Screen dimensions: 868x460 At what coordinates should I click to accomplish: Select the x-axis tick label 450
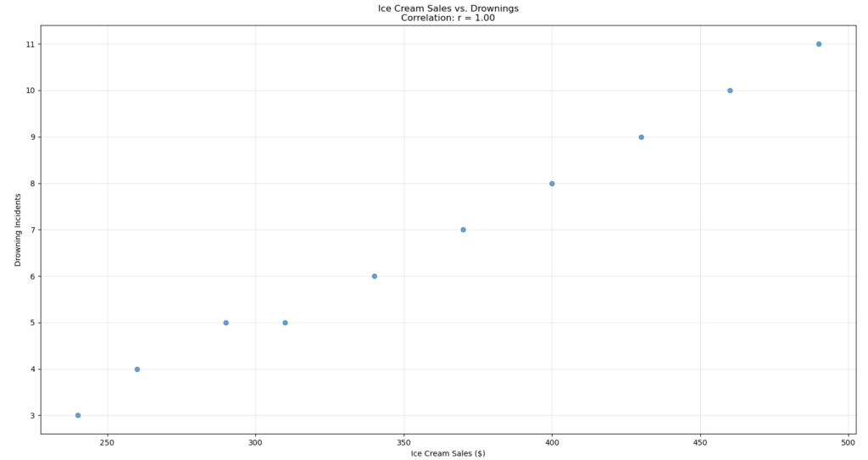tap(700, 443)
